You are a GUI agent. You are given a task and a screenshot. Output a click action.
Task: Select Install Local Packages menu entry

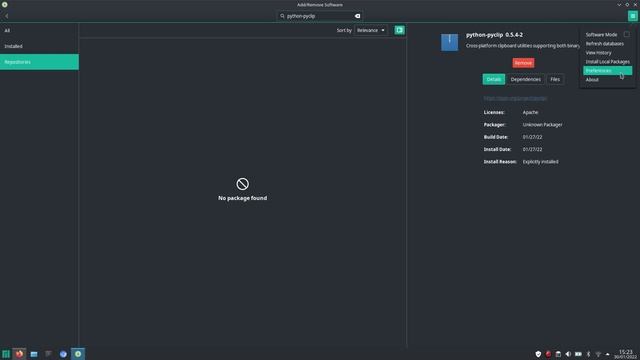coord(607,62)
